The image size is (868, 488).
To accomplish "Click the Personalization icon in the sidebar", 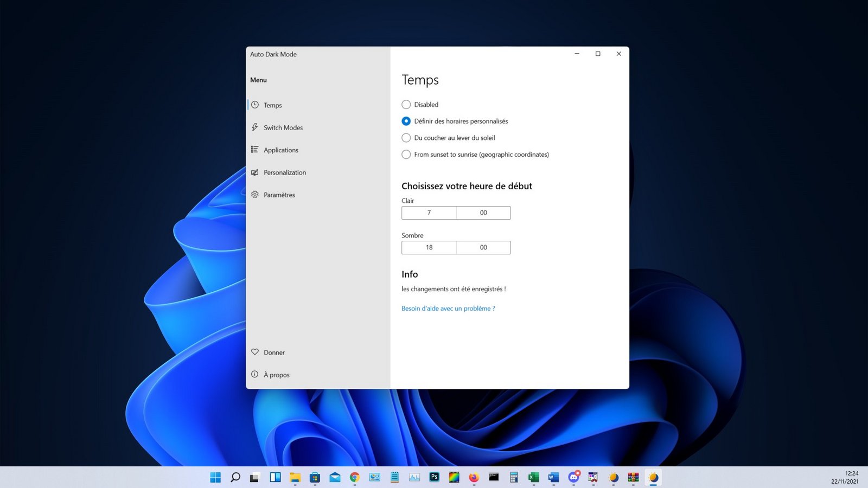I will point(254,172).
